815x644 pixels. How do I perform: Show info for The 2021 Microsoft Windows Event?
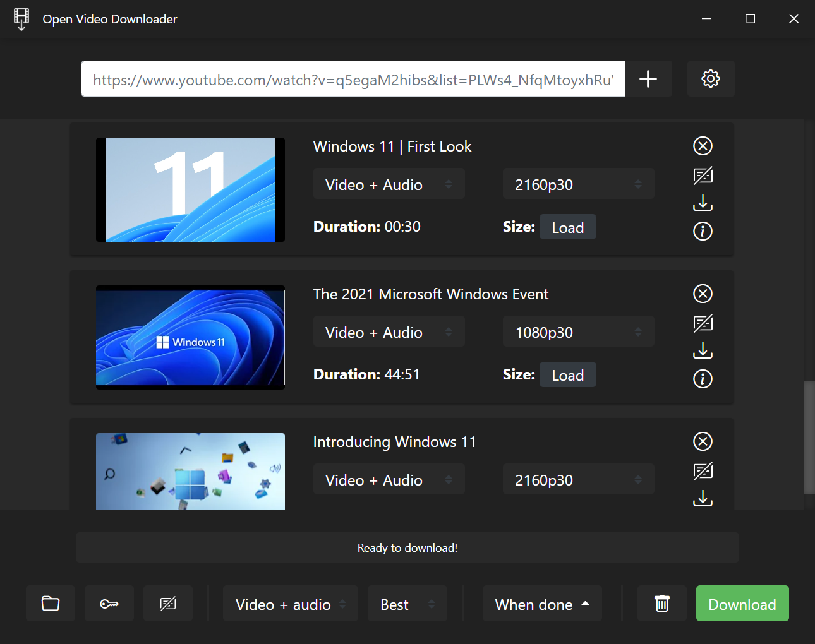point(703,379)
